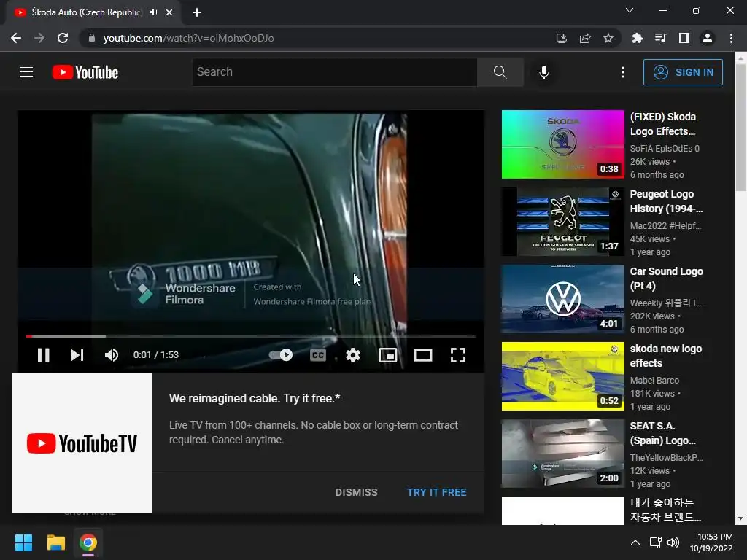Click the scrollbar down arrow

pos(740,518)
